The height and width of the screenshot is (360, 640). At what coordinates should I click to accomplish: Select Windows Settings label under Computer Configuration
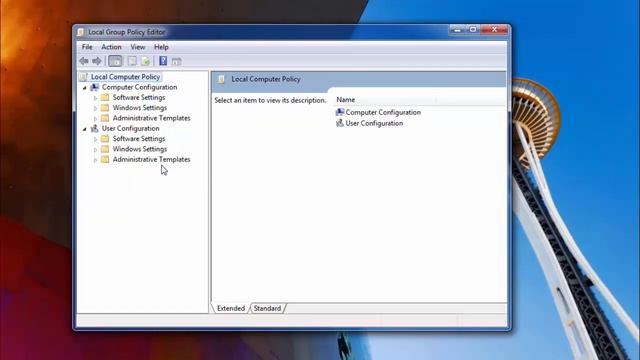click(140, 108)
